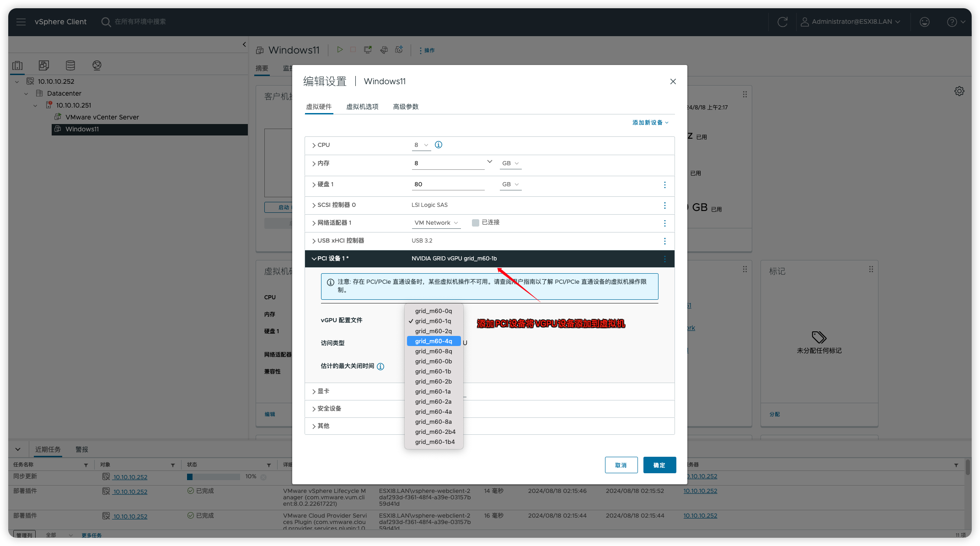980x546 pixels.
Task: Select VMware vCenter Server in the tree
Action: (102, 117)
